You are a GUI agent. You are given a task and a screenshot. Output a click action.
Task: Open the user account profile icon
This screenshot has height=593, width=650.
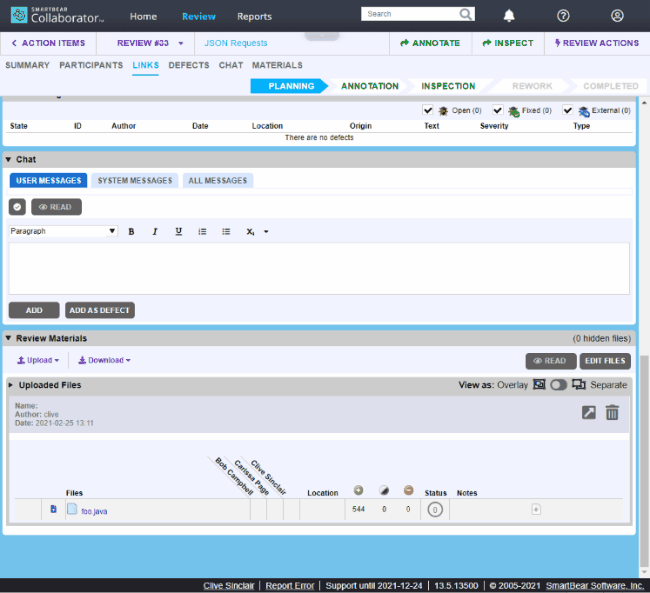pyautogui.click(x=617, y=16)
